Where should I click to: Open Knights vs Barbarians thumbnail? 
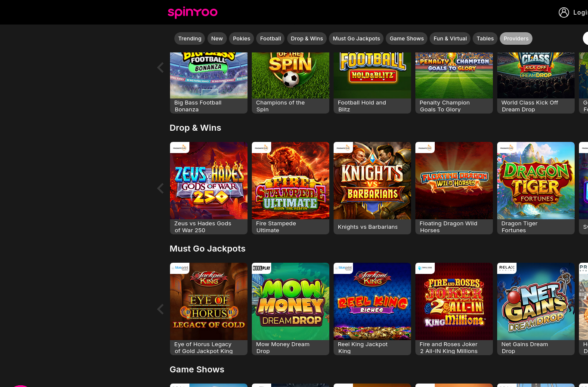click(x=372, y=181)
